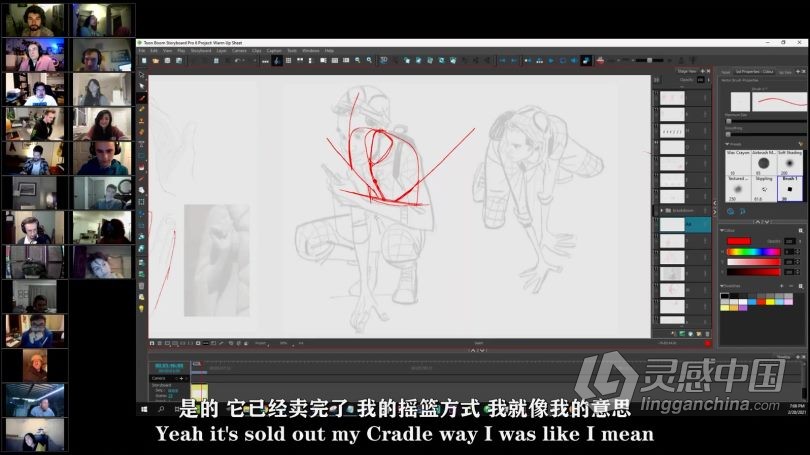This screenshot has height=455, width=810.
Task: Adjust the hue rainbow slider
Action: pyautogui.click(x=753, y=252)
